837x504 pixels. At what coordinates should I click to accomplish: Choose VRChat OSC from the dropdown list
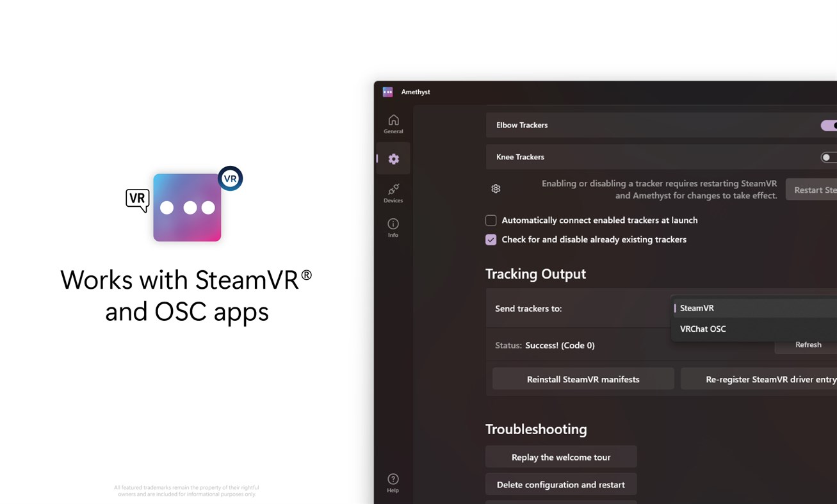(754, 329)
